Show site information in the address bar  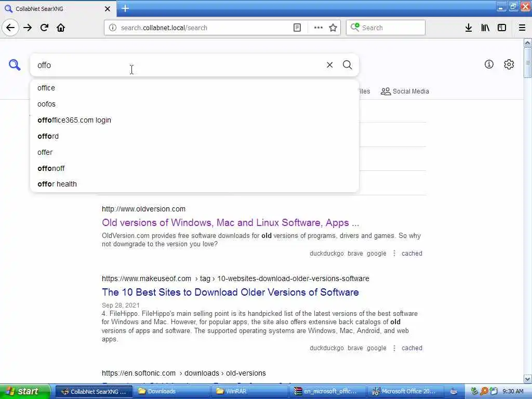(113, 28)
